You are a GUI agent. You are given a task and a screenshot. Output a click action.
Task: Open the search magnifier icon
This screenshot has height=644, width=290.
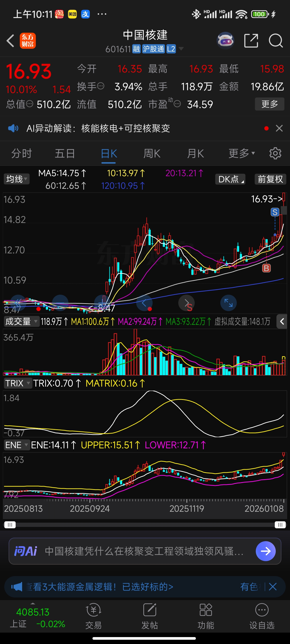[x=276, y=41]
